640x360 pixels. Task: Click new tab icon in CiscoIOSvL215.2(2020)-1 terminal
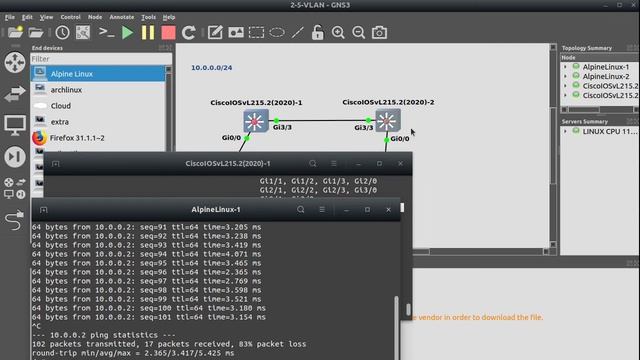(x=56, y=164)
